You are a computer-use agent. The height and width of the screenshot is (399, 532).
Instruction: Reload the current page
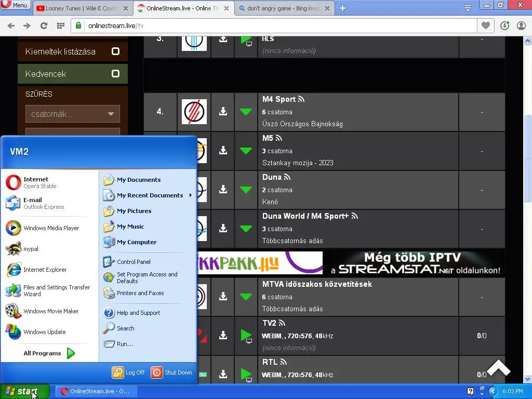[44, 25]
